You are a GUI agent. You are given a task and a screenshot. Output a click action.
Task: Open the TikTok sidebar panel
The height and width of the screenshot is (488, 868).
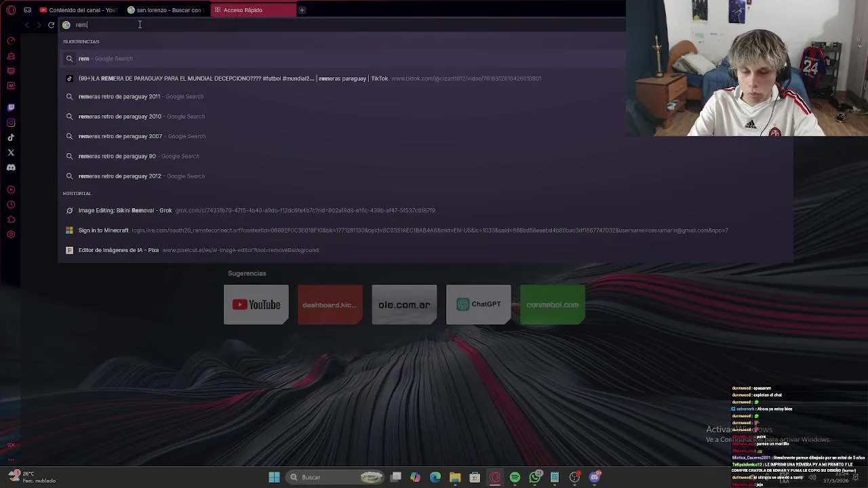(x=11, y=138)
